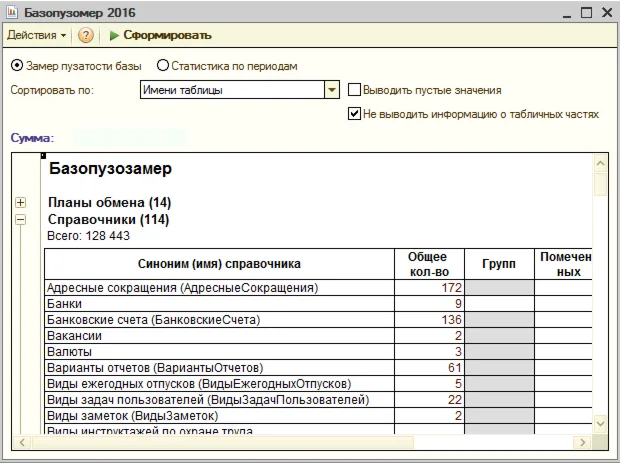This screenshot has height=463, width=620.
Task: Select the Замер пузатости базы radio button
Action: point(16,66)
